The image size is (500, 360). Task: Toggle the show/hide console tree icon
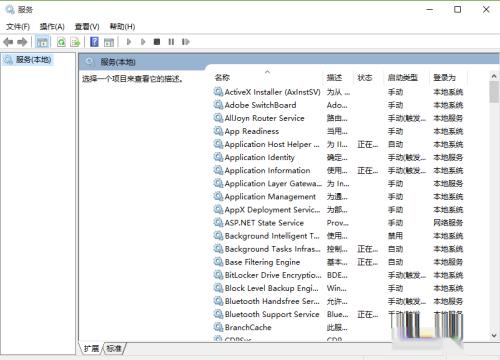(42, 42)
